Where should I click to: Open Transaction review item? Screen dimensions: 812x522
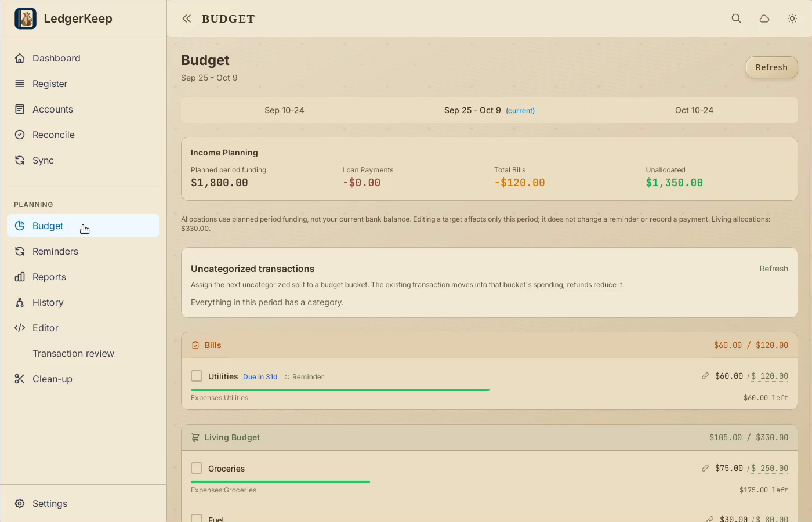[x=83, y=353]
